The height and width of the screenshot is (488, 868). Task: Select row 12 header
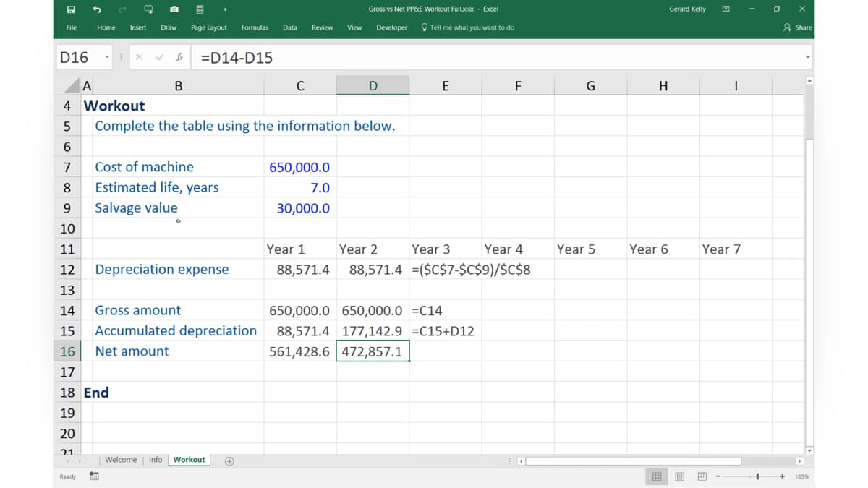coord(67,270)
